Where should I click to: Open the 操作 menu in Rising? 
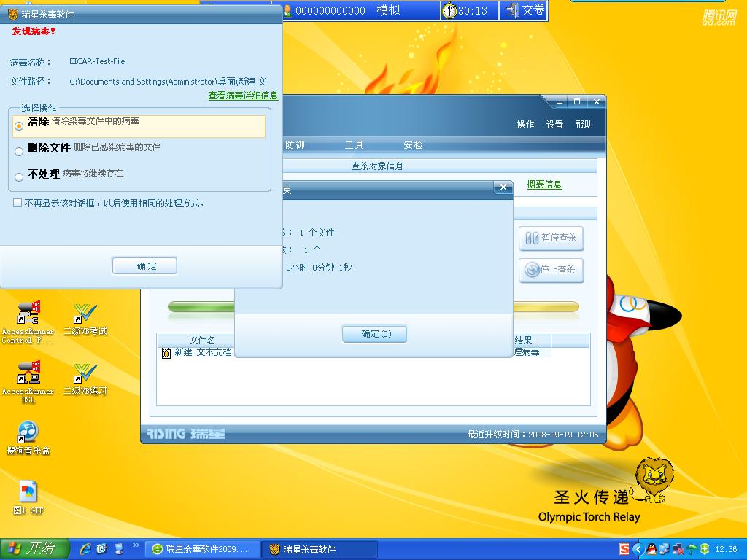[x=525, y=124]
